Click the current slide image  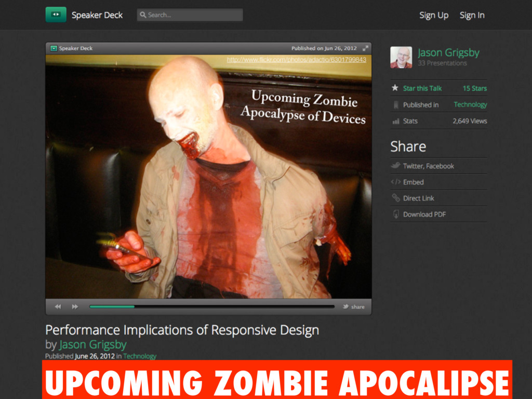click(208, 177)
